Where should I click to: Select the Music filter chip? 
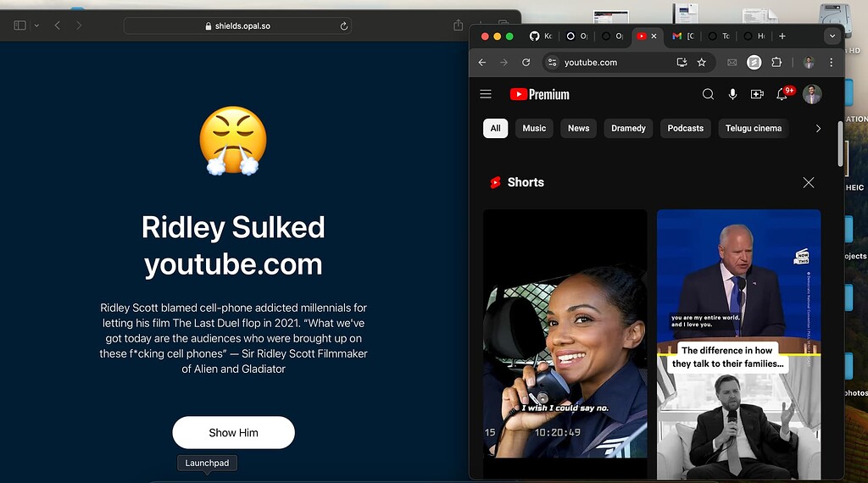coord(534,128)
